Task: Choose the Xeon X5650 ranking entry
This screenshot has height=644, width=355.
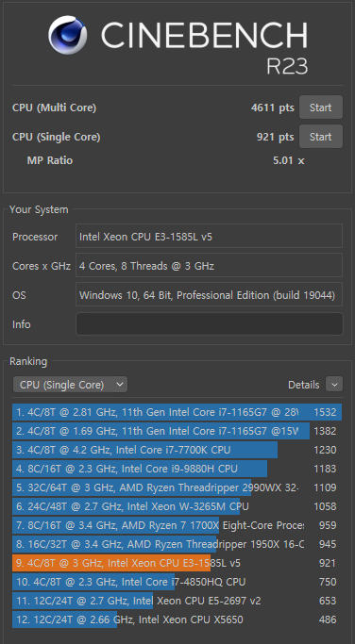Action: pyautogui.click(x=177, y=619)
